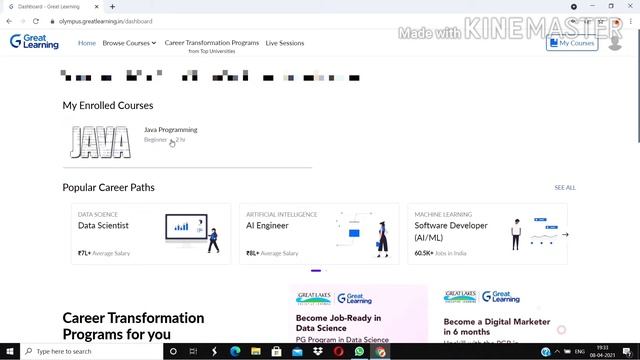This screenshot has width=640, height=360.
Task: Open Cortana circle icon
Action: 173,351
